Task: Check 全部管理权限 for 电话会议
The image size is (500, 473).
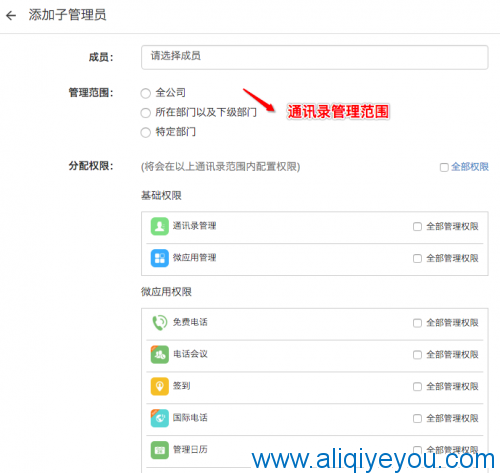Action: 417,355
